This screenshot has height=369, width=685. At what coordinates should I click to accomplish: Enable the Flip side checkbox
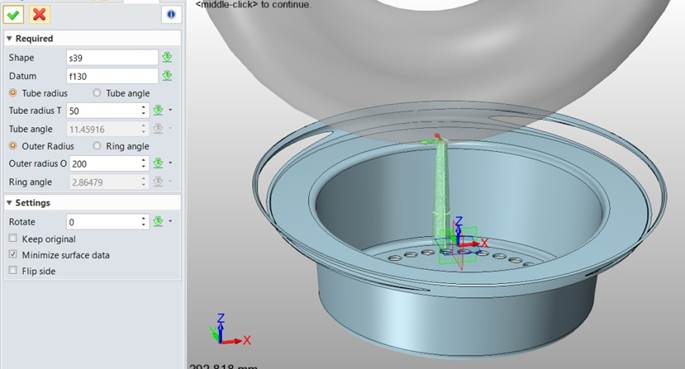13,270
